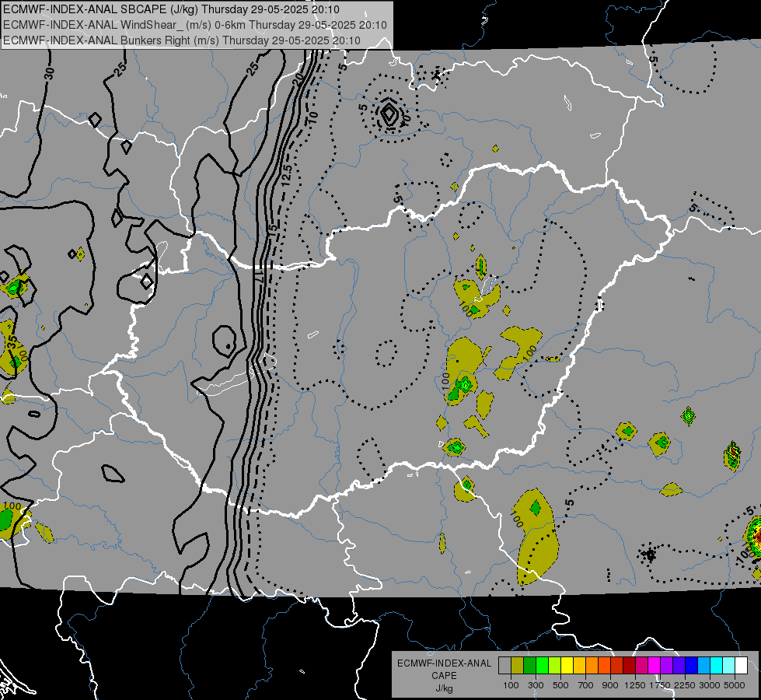Click the legend value 1250

(635, 685)
